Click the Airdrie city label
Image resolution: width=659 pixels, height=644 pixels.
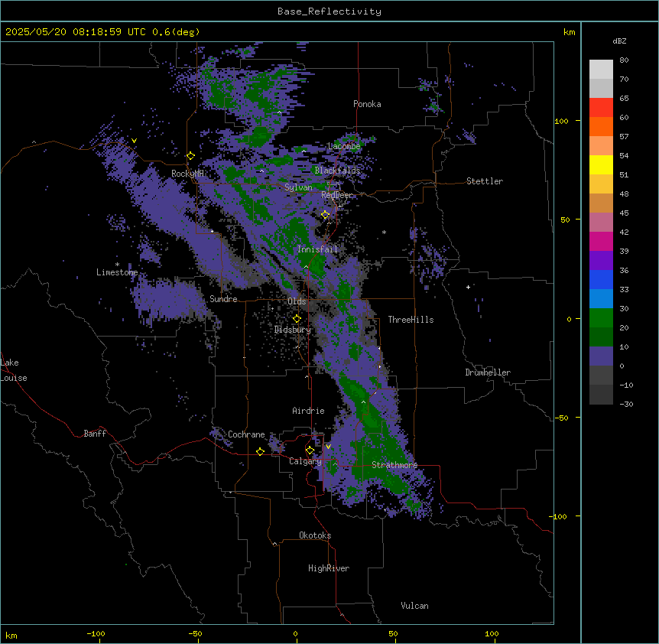[x=309, y=411]
